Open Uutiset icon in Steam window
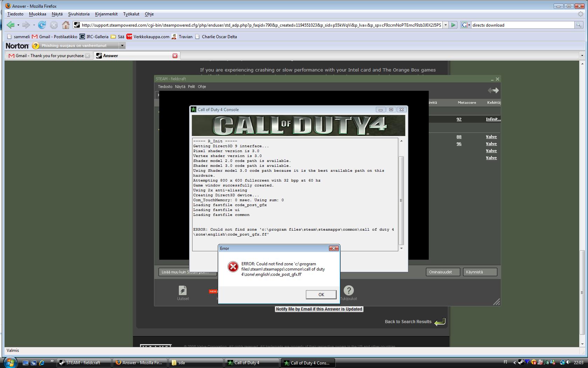The width and height of the screenshot is (588, 368). click(183, 293)
